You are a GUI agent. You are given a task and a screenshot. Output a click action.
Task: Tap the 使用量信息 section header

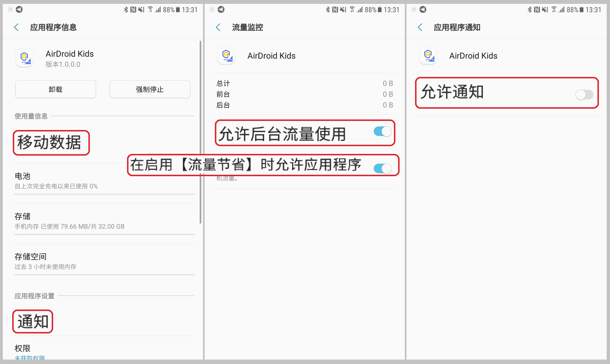coord(31,116)
